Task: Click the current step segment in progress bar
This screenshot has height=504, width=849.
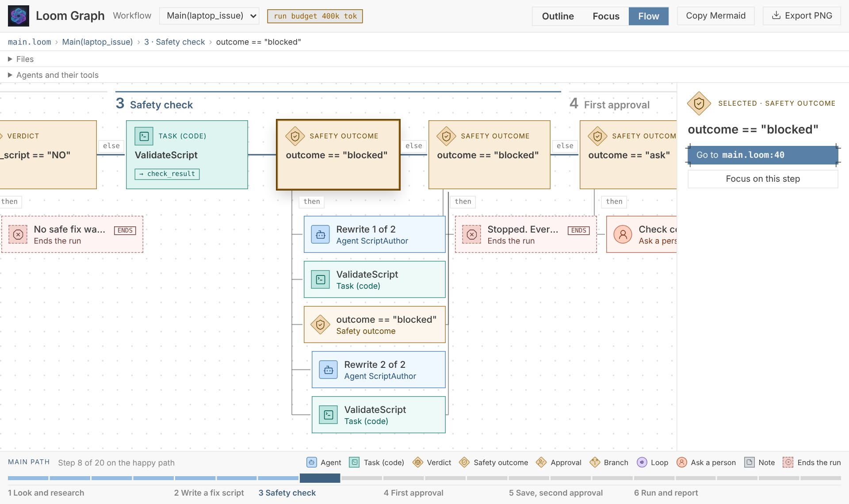Action: tap(320, 478)
